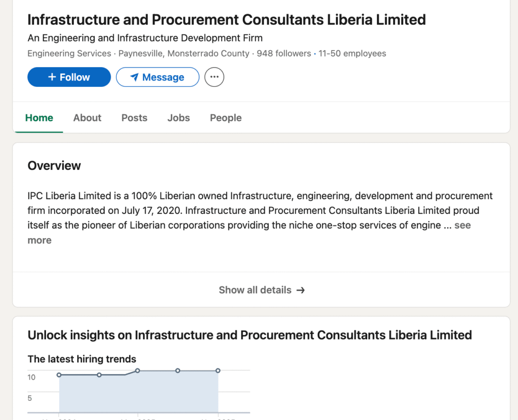The image size is (518, 420).
Task: Open the Posts tab
Action: [134, 118]
